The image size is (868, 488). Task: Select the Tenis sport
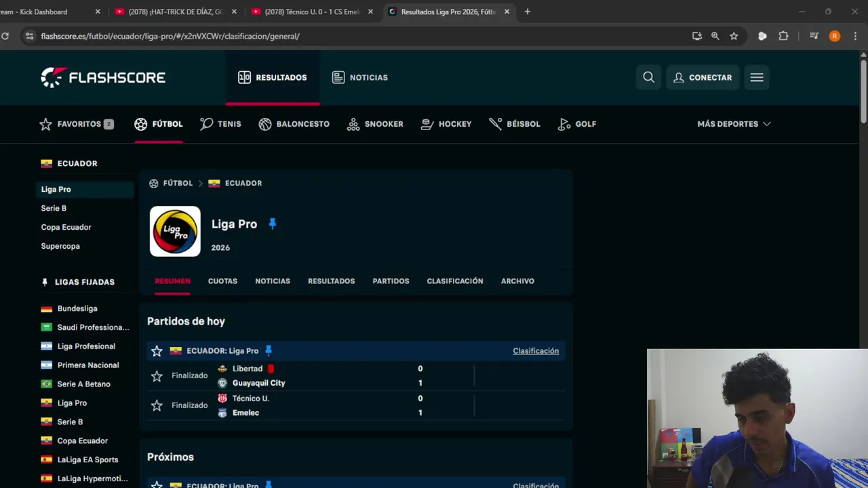pyautogui.click(x=220, y=124)
